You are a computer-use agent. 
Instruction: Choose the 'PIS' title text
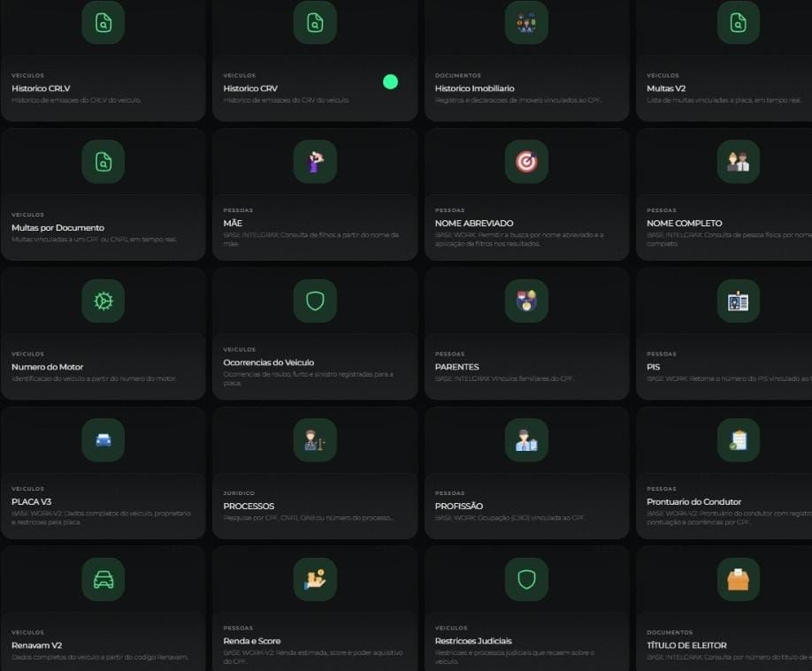[654, 367]
